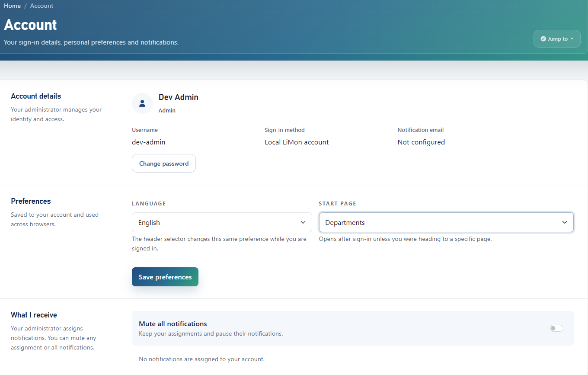Click the user avatar icon beside Dev Admin
This screenshot has width=588, height=375.
pos(142,103)
